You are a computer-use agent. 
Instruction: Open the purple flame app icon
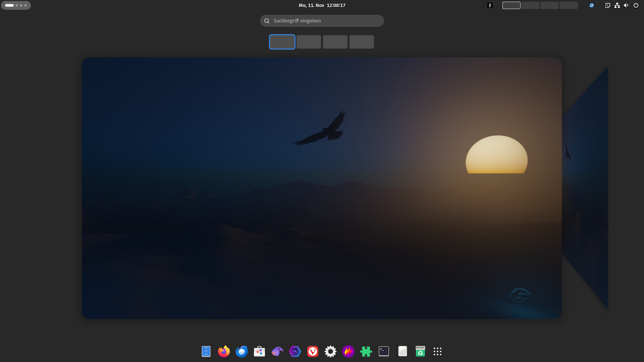348,351
